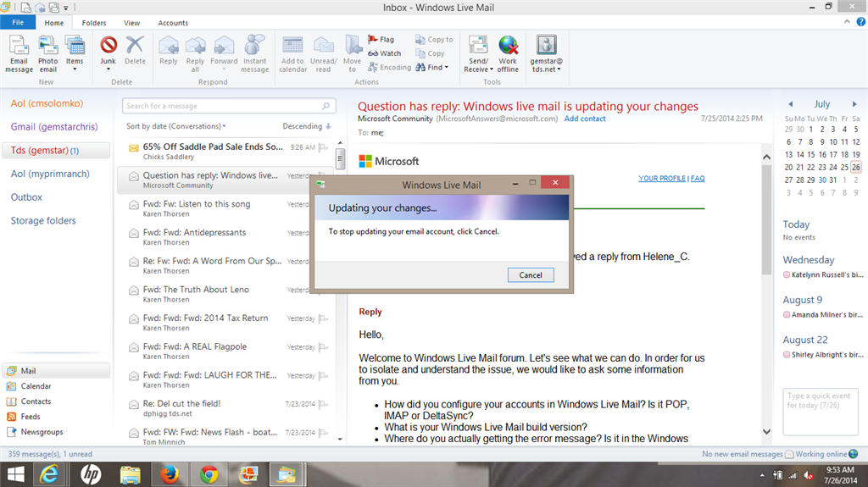Select Tds (gemstar) account folder
This screenshot has width=868, height=487.
coord(56,151)
